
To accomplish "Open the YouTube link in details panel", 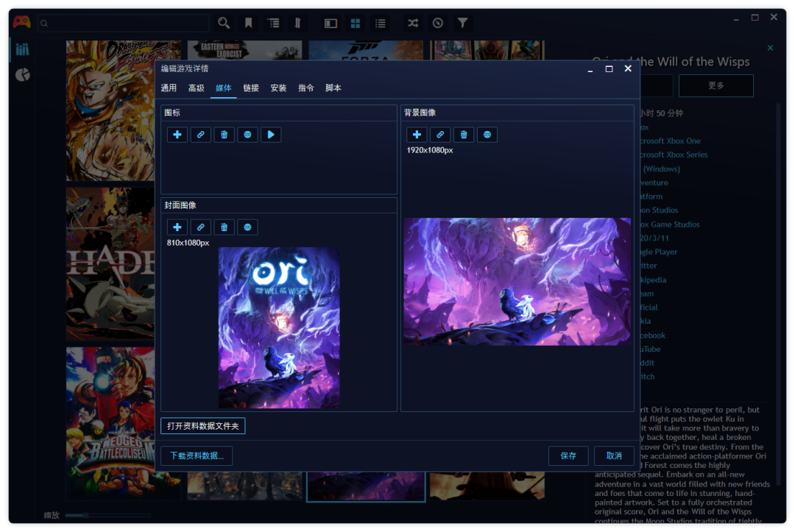I will click(x=651, y=349).
